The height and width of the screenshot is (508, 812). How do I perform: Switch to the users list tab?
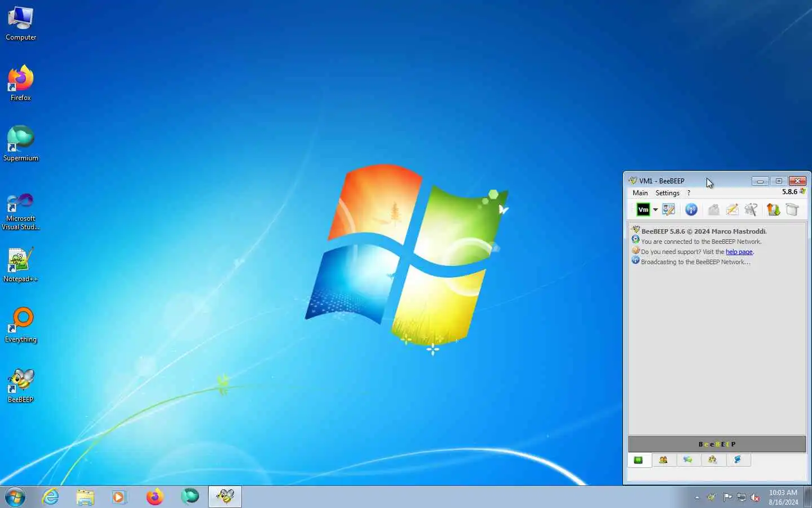click(x=663, y=460)
